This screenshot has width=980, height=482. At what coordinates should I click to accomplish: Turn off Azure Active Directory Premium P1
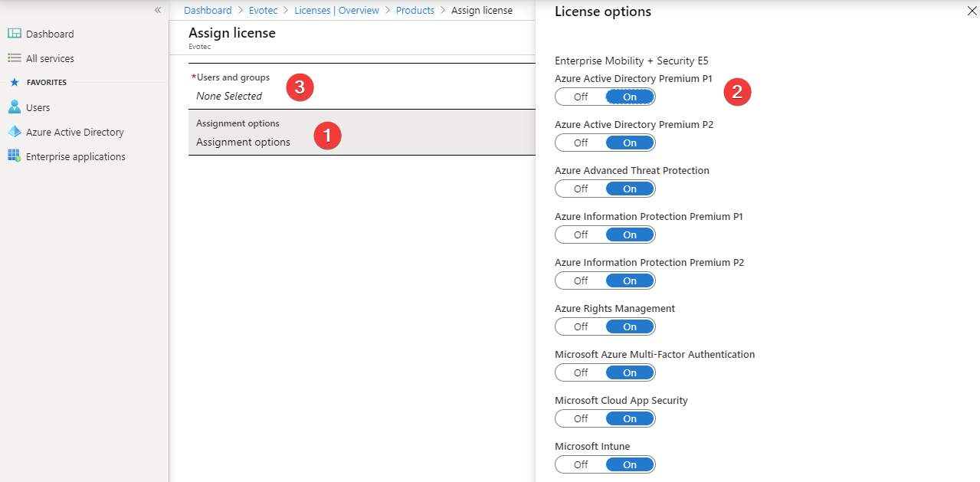coord(581,96)
